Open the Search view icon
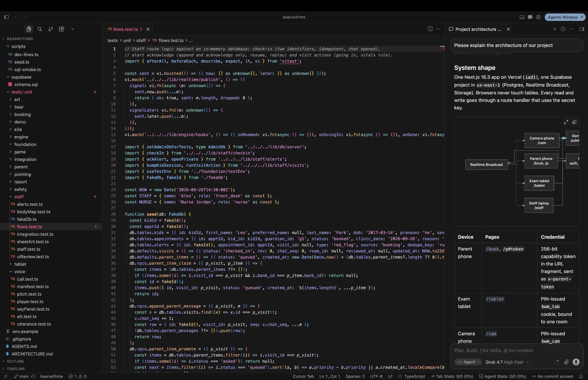Screen dimensions: 588x380 [x=40, y=29]
